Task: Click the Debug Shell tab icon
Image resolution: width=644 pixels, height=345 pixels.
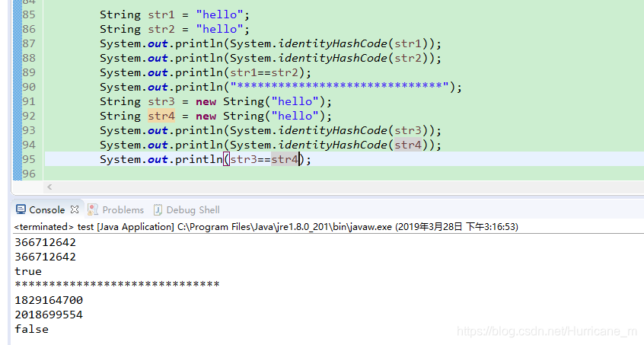Action: (x=158, y=210)
